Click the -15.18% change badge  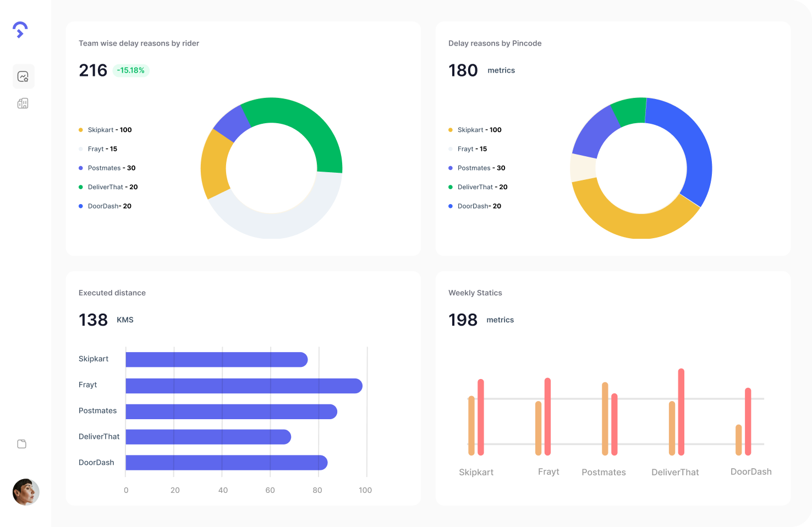pyautogui.click(x=131, y=70)
